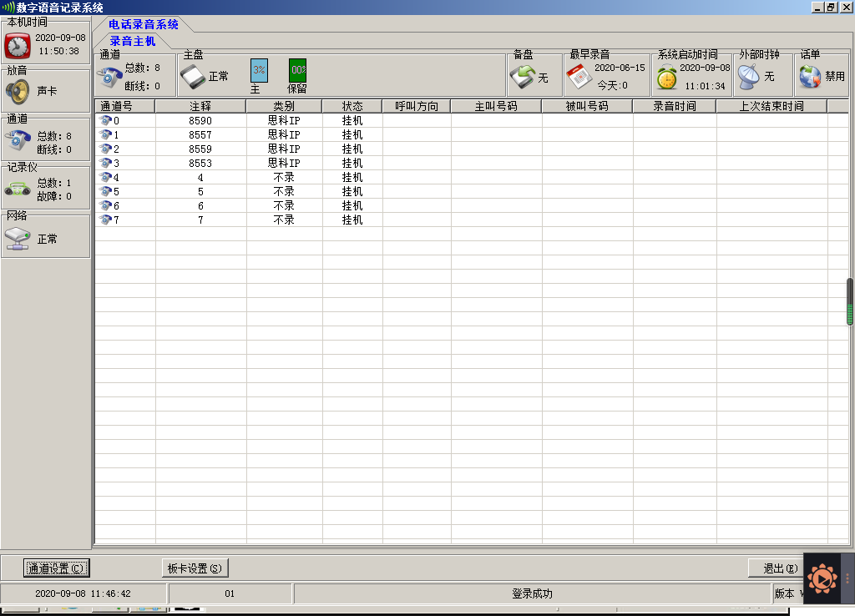This screenshot has height=616, width=855.
Task: Click the 声卡 sound card label
Action: 47,91
